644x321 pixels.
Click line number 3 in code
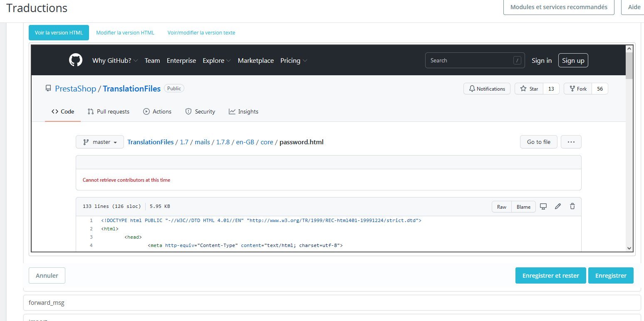(91, 237)
